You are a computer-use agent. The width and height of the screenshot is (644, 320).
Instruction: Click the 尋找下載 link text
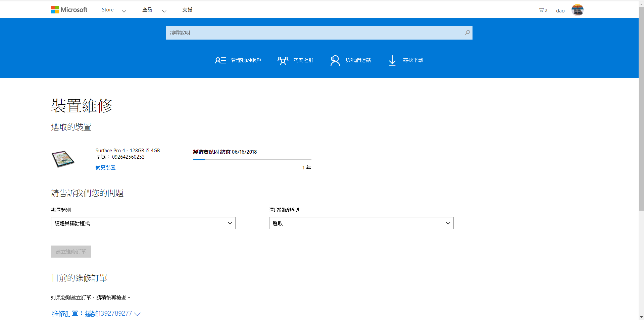coord(413,60)
